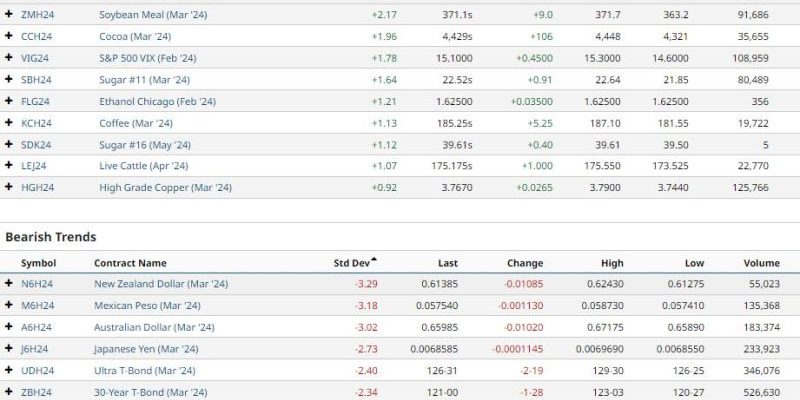Sort Bearish Trends by Change header
This screenshot has width=800, height=400.
click(x=524, y=263)
